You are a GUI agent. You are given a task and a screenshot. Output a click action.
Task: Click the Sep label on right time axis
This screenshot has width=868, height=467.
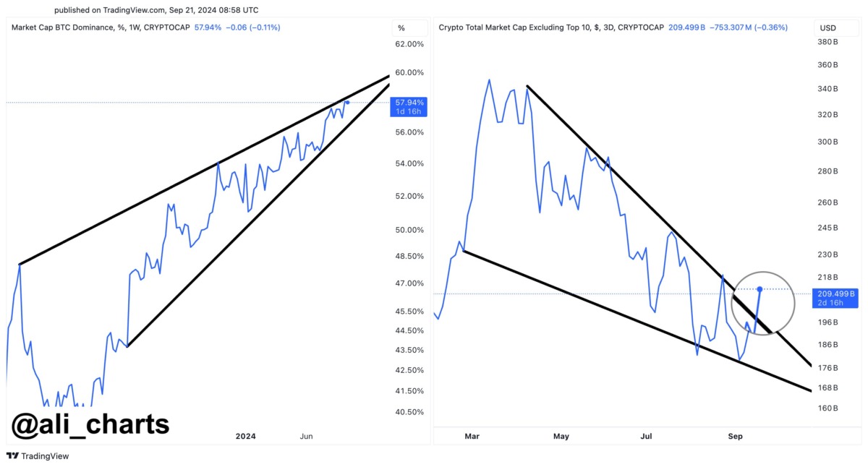tap(736, 436)
